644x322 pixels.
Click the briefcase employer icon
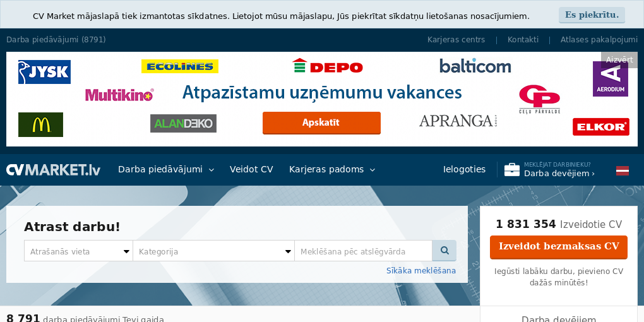click(512, 169)
